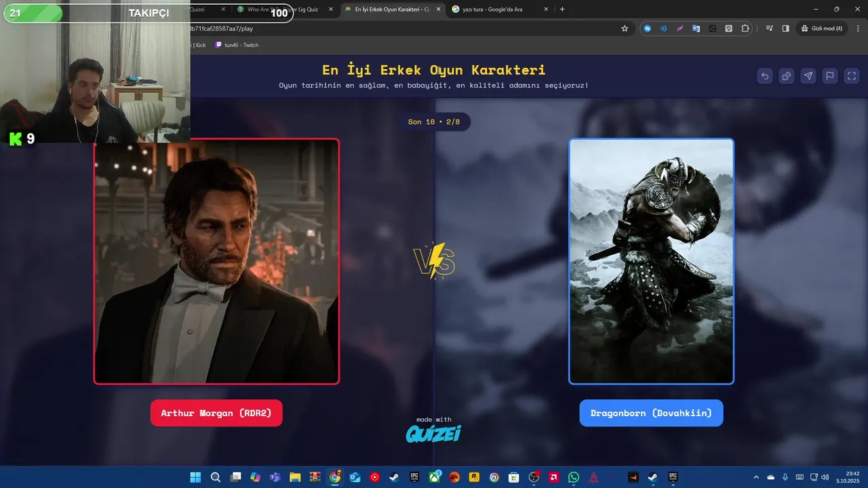868x488 pixels.
Task: Click the Google Translate extension icon
Action: click(696, 28)
